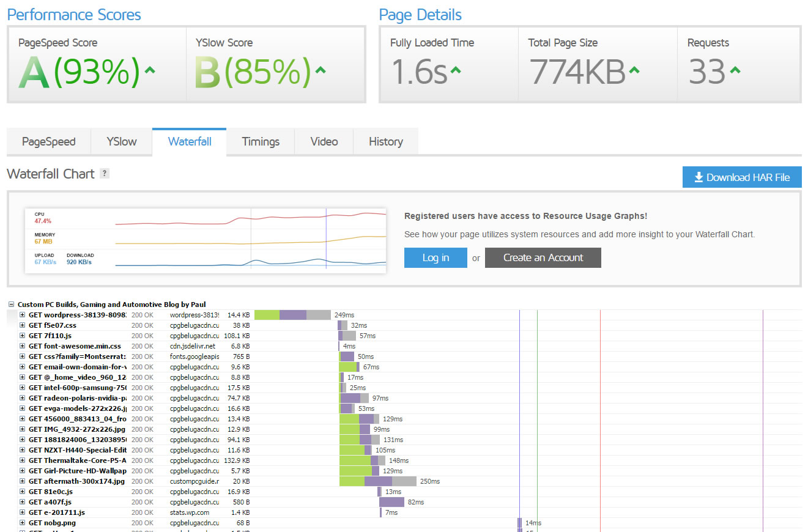Click the A (93%) PageSpeed grade
808x532 pixels.
[x=80, y=72]
